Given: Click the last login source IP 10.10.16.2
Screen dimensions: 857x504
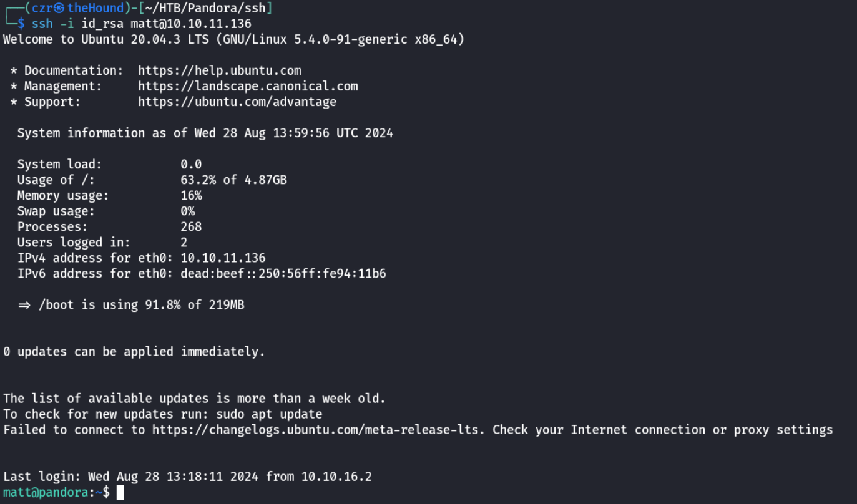Looking at the screenshot, I should pos(336,477).
